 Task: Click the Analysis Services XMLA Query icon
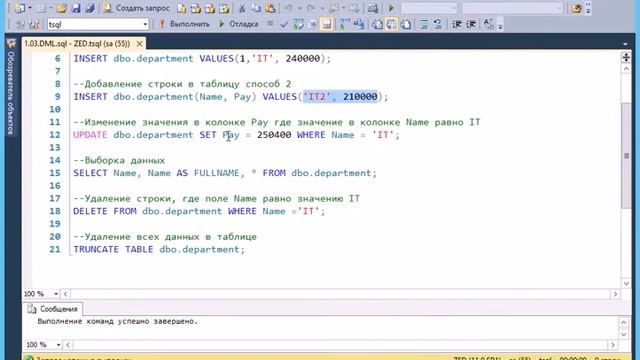coord(224,8)
